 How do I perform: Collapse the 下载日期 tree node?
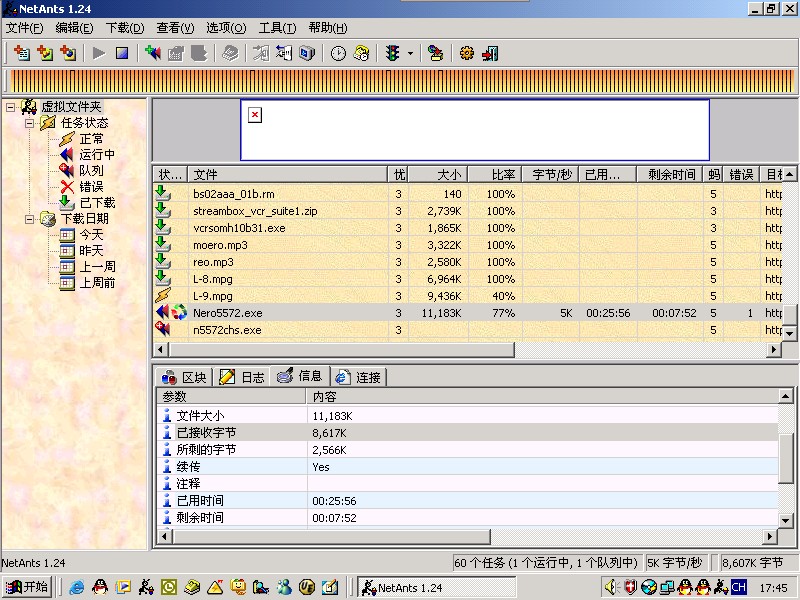[x=30, y=219]
